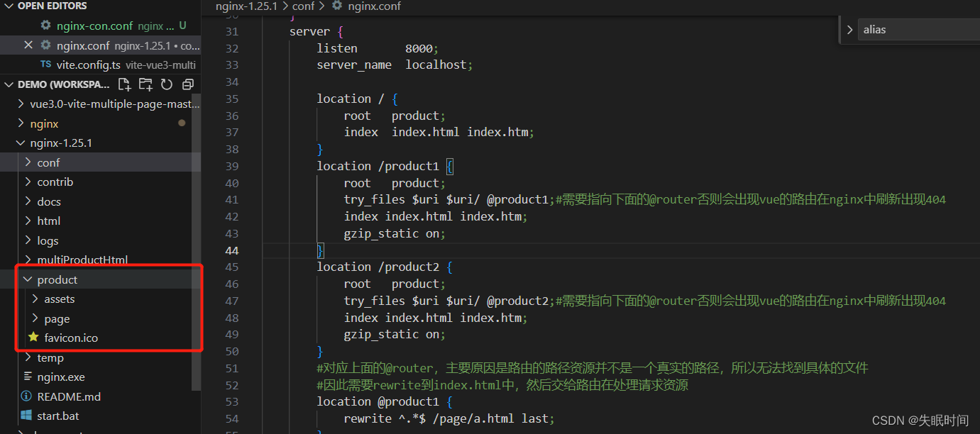Click the TS icon beside vite.config.ts
The width and height of the screenshot is (980, 434).
click(45, 65)
